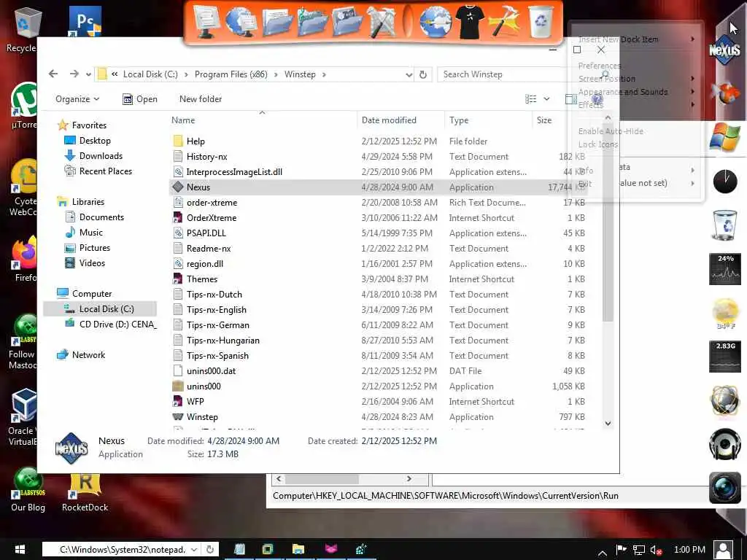
Task: Open the Screen Position submenu
Action: pyautogui.click(x=636, y=79)
